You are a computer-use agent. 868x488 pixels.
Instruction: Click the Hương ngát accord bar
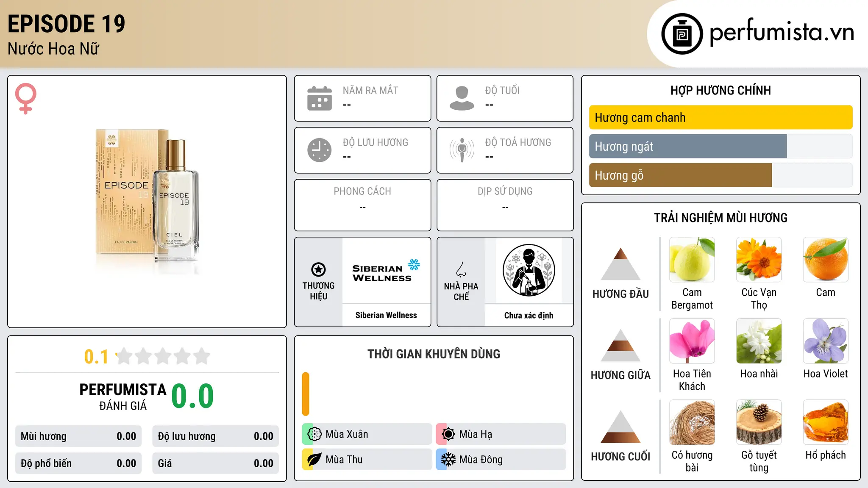click(721, 146)
